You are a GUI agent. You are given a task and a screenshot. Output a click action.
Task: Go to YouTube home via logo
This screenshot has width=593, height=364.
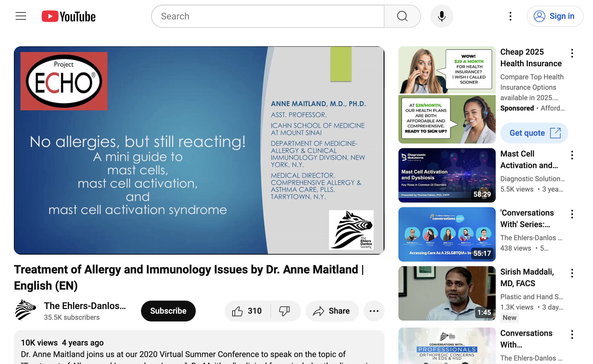coord(69,16)
